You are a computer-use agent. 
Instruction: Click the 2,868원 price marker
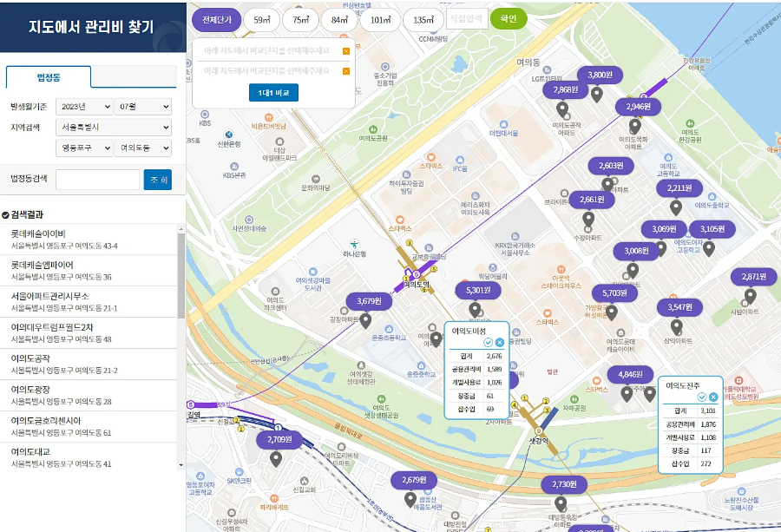[x=565, y=89]
